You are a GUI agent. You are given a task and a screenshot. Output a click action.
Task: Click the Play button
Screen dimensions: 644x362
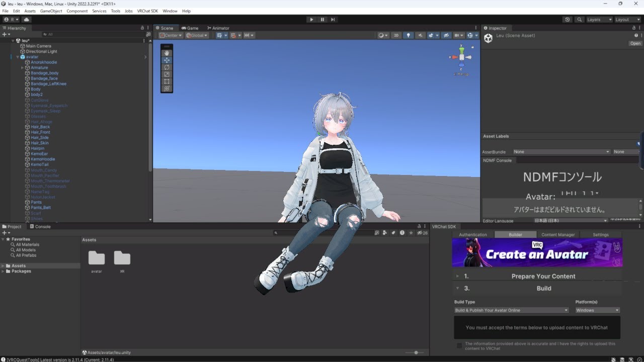click(311, 20)
